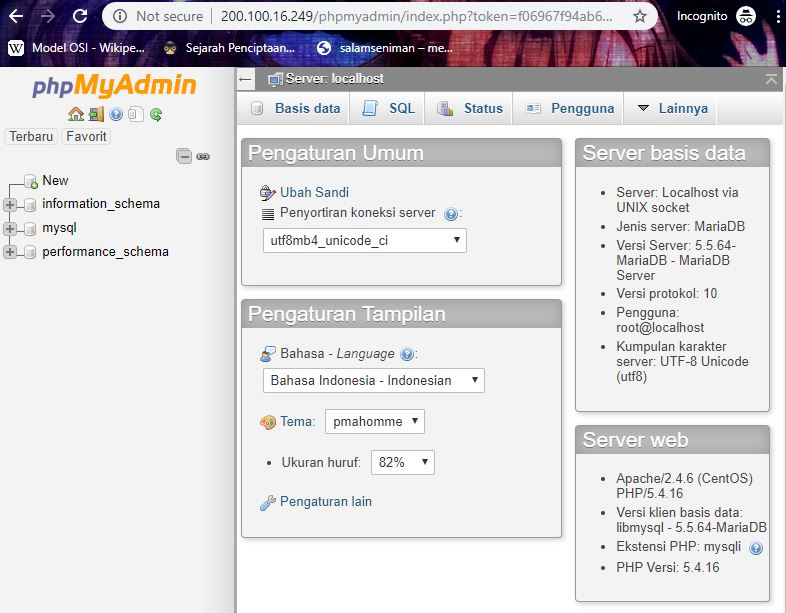This screenshot has width=786, height=613.
Task: View site info for Not secure
Action: pyautogui.click(x=158, y=16)
